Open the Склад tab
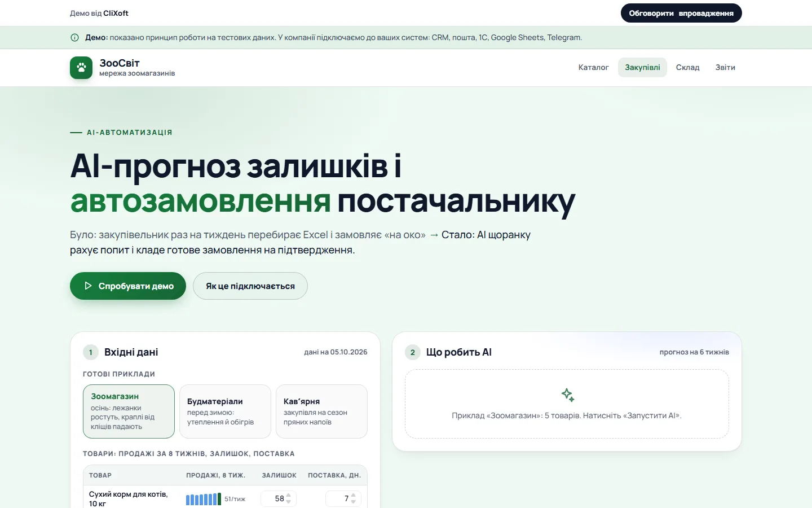This screenshot has height=508, width=812. click(687, 67)
